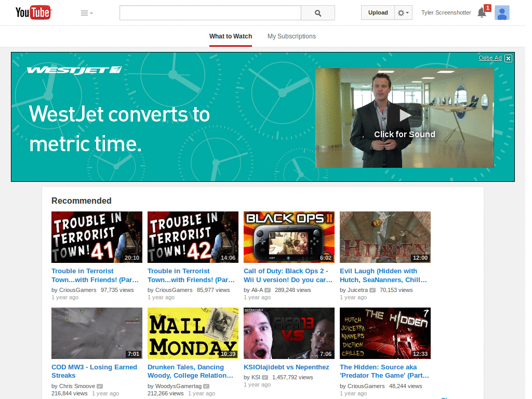Image resolution: width=532 pixels, height=399 pixels.
Task: Click verified badge next to Chris Smoove
Action: coord(100,386)
